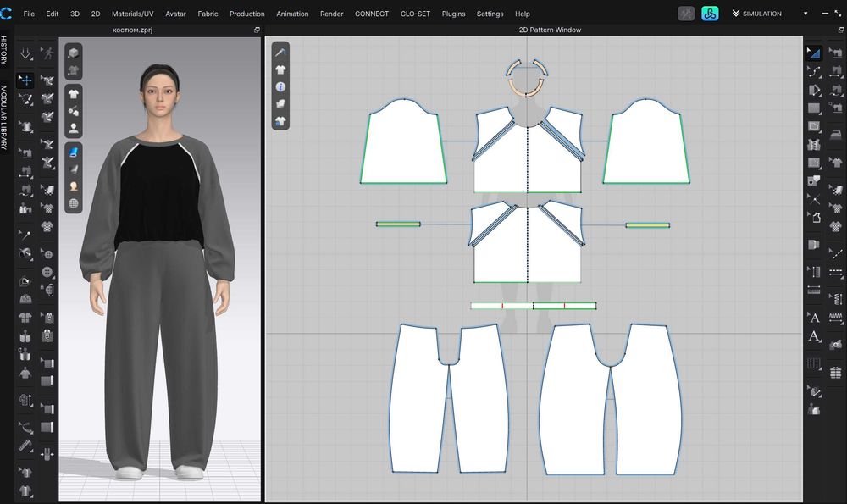
Task: Select the Edit Curvature tool
Action: pos(813,71)
